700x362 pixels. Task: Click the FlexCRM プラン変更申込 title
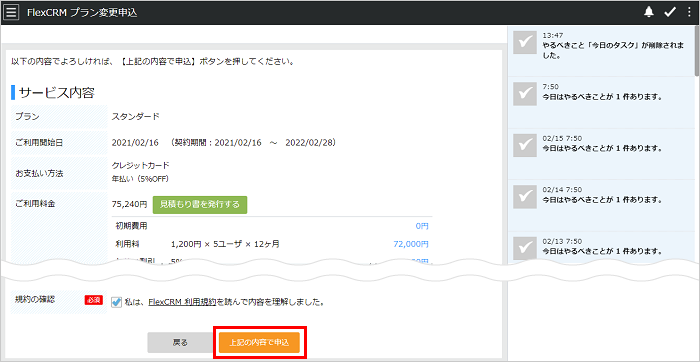[x=82, y=13]
